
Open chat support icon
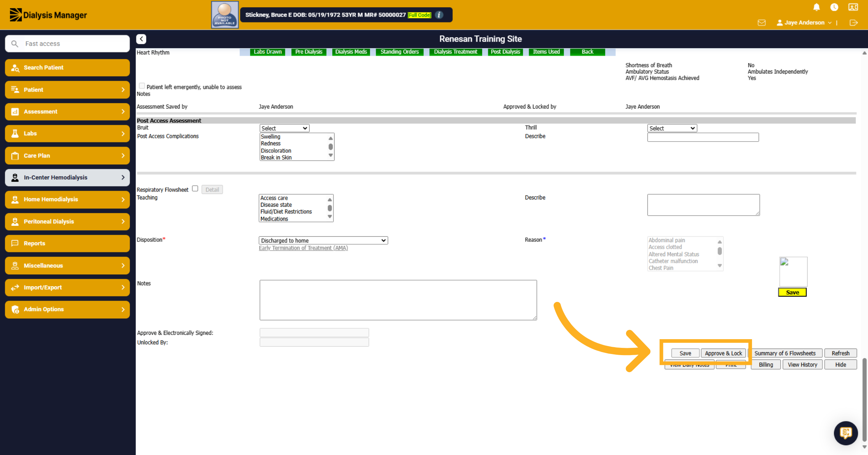point(846,433)
